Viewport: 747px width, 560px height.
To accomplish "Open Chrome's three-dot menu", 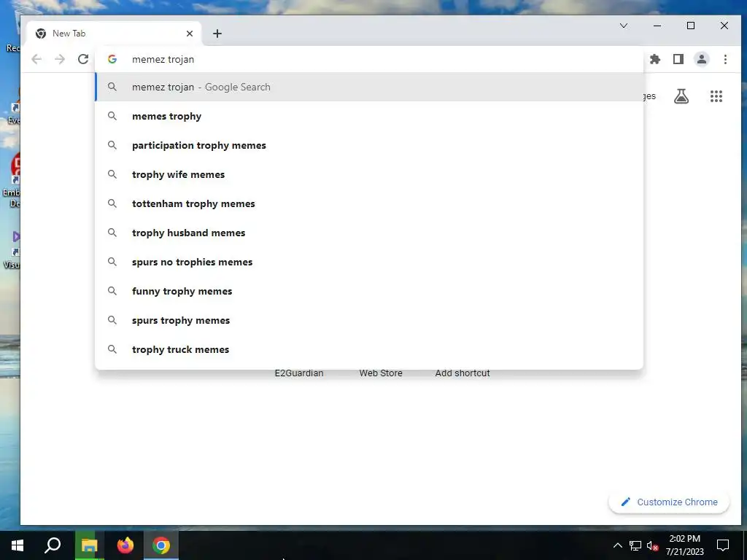I will [x=725, y=59].
